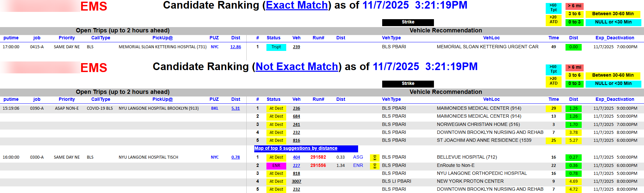644x193 pixels.
Task: Click yellow distance 5.27 cell
Action: tap(573, 141)
